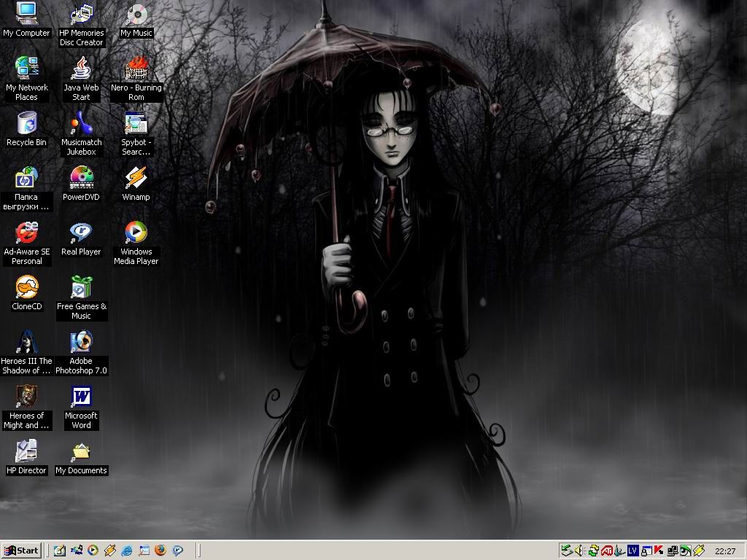Launch Heroes III The Shadow of shortcut
Image resolution: width=747 pixels, height=560 pixels.
coord(27,352)
